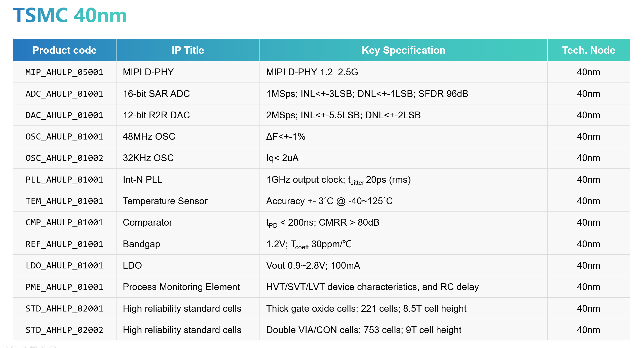
Task: Open the slideshow pen and pointer tools
Action: (x=24, y=347)
